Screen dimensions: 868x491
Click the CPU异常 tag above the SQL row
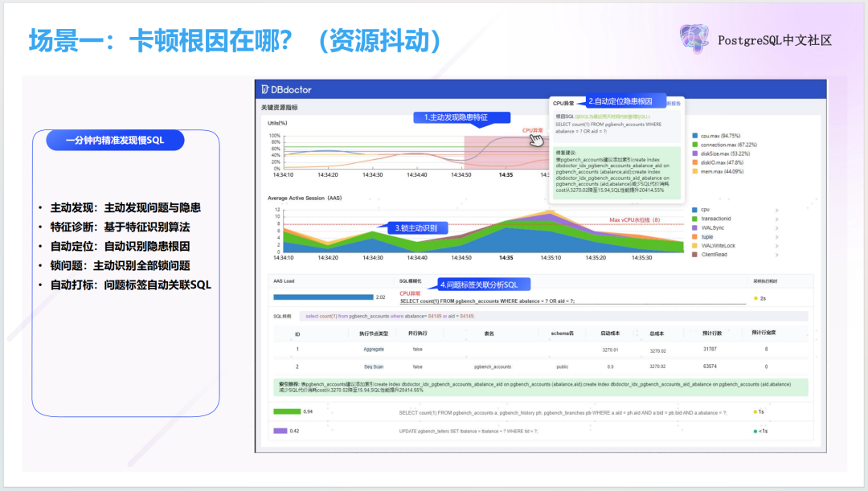410,293
